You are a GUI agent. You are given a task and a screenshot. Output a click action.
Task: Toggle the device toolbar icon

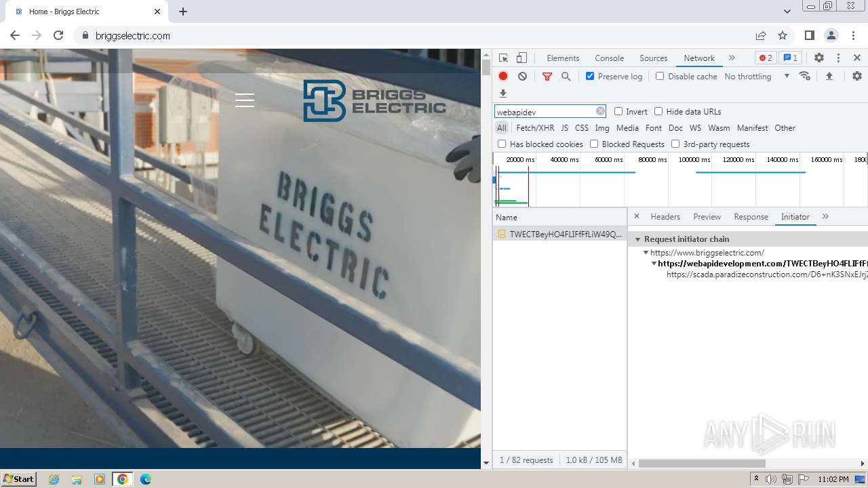click(521, 58)
